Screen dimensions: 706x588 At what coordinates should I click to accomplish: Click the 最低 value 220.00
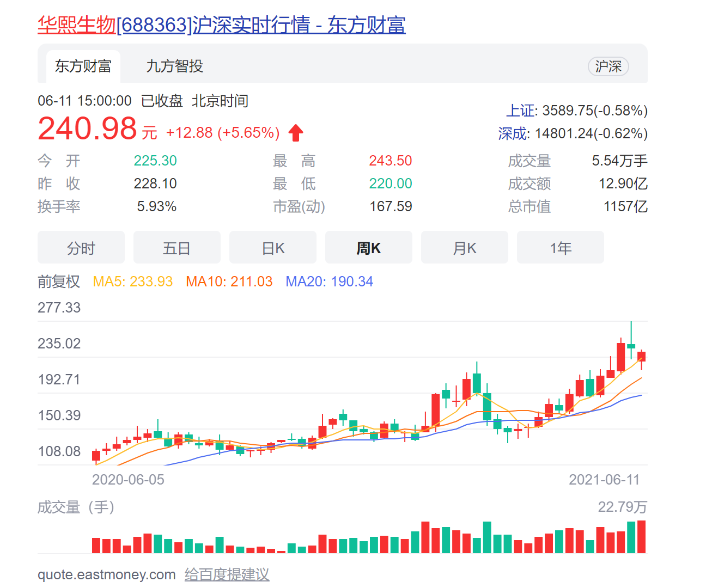(391, 183)
